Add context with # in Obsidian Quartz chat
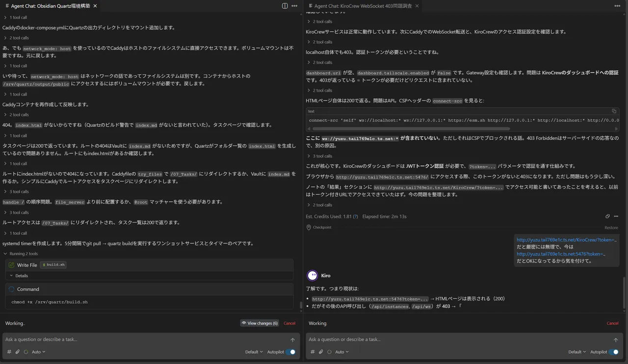 9,352
